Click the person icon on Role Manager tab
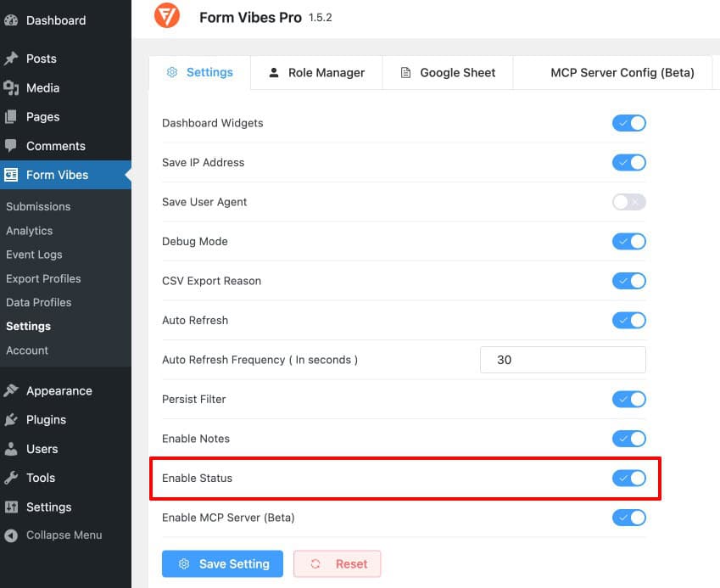 click(274, 72)
